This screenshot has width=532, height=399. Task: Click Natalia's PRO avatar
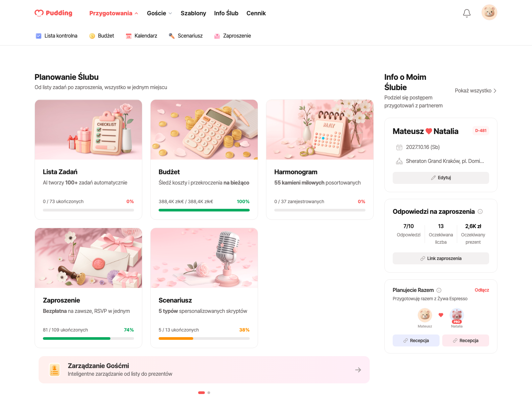(457, 315)
